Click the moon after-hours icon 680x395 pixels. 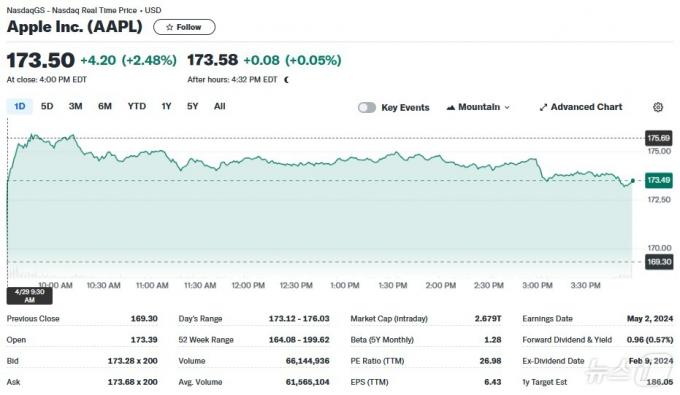coord(286,80)
